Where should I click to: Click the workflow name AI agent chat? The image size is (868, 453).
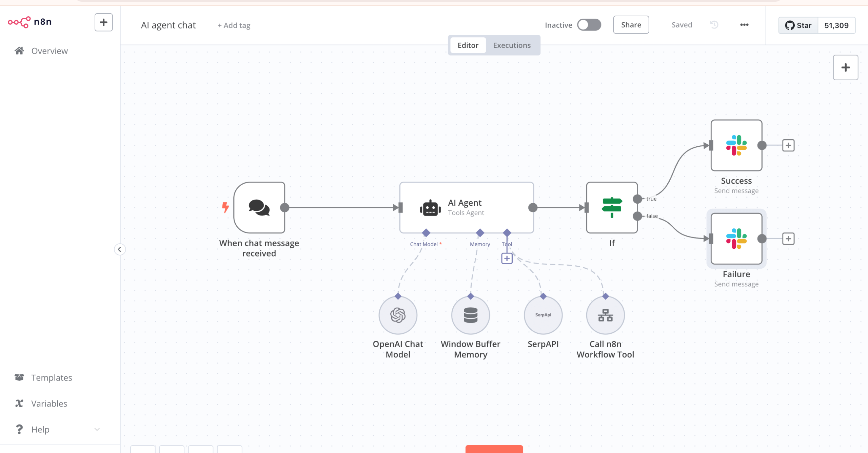tap(168, 25)
